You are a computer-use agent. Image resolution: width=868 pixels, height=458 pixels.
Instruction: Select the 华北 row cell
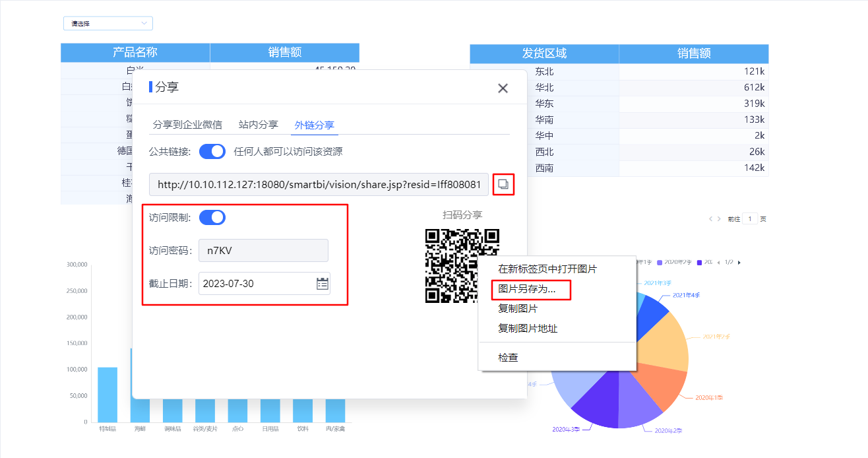point(545,87)
